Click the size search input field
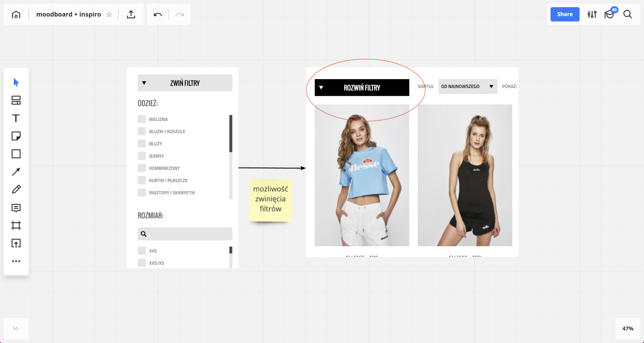 pos(188,234)
